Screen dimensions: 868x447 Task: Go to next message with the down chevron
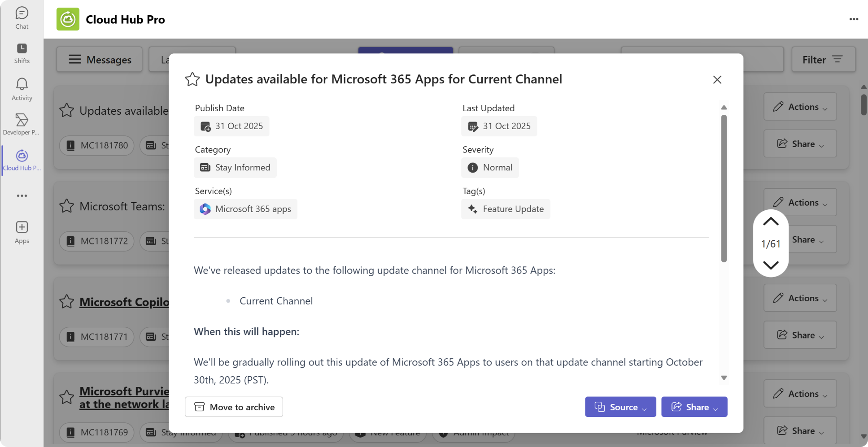(771, 265)
